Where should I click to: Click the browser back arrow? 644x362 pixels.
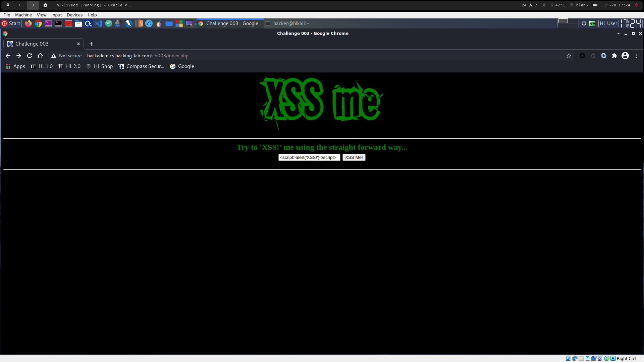pos(8,56)
